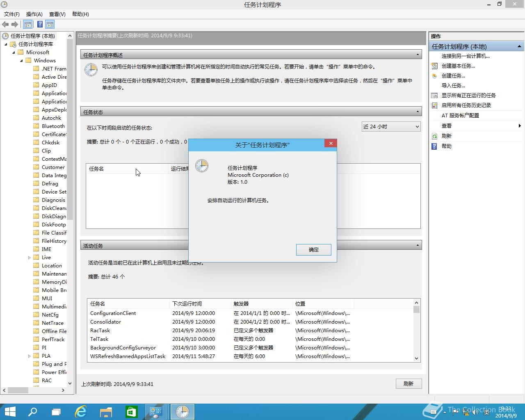Select the WSRefreshBannedAppsListTask row

[x=250, y=356]
